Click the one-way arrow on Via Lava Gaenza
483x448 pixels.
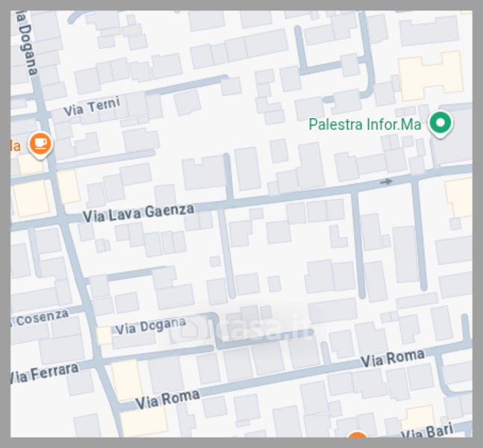tap(386, 181)
